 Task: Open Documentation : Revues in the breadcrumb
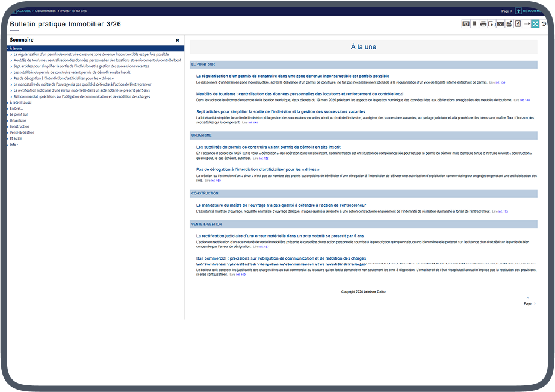52,11
